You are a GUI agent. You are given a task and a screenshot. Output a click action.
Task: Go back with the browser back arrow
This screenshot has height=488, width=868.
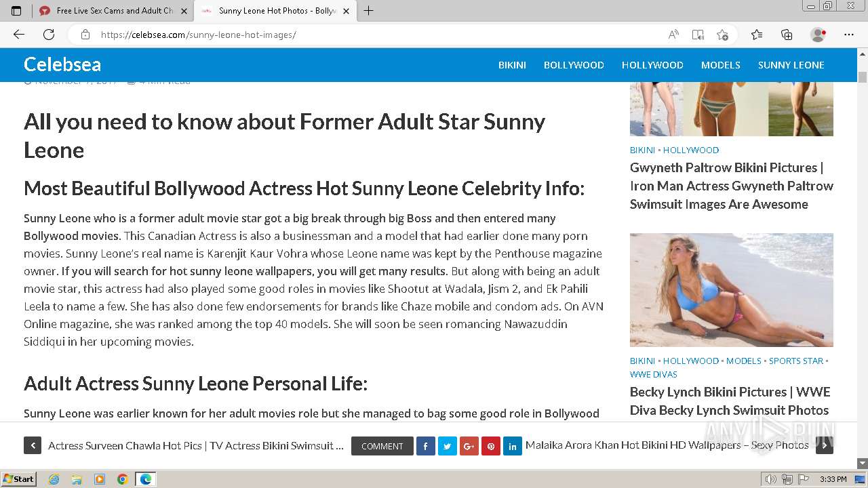(19, 35)
